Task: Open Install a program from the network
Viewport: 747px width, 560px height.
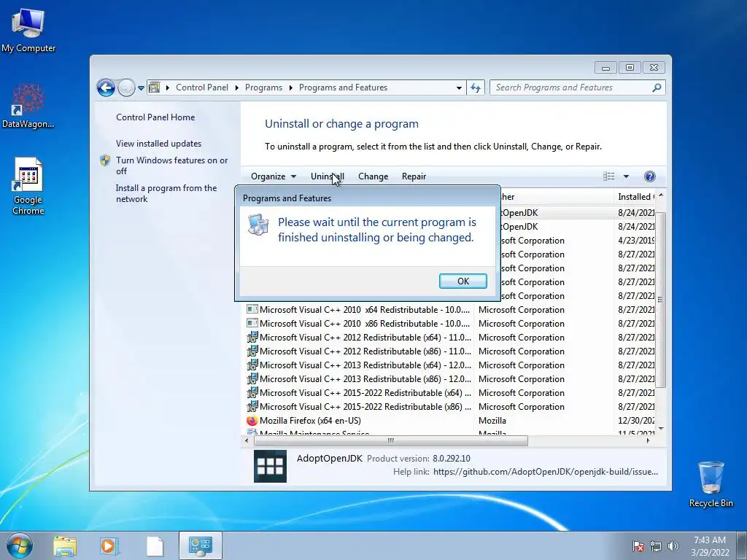Action: (166, 193)
